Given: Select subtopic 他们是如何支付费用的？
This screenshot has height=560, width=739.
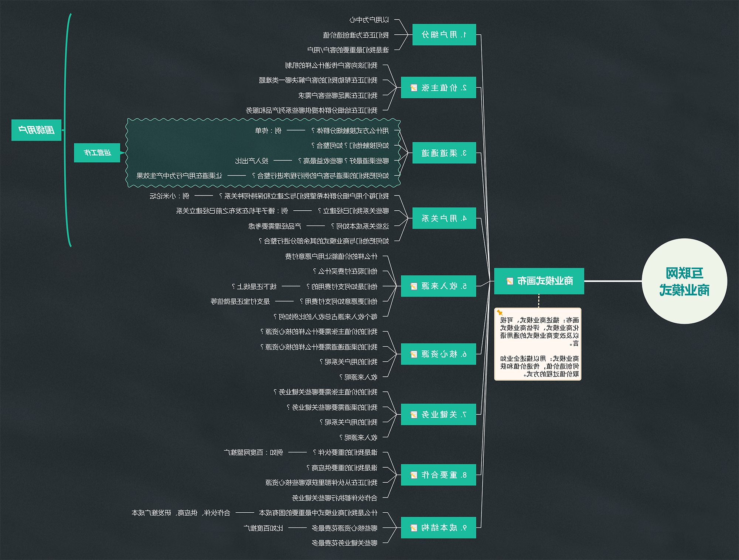Looking at the screenshot, I should click(x=342, y=286).
